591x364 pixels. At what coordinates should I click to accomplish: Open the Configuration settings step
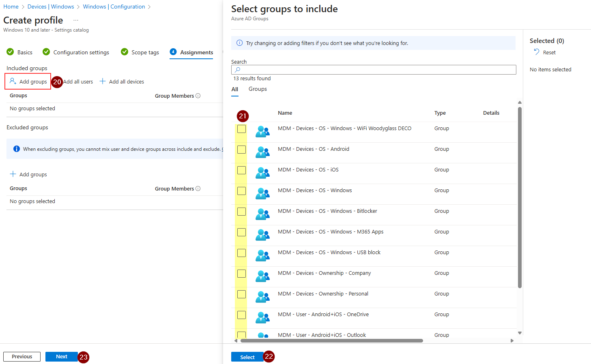(x=76, y=52)
